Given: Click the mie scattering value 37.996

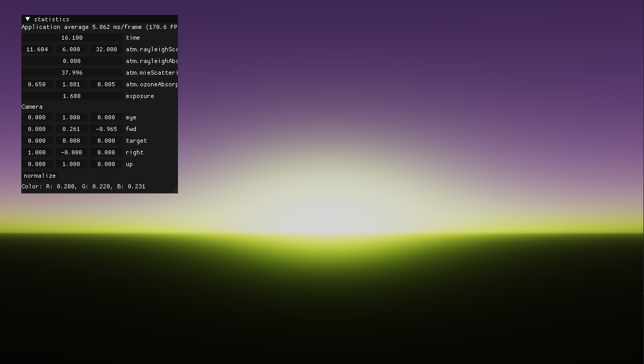Looking at the screenshot, I should coord(72,73).
